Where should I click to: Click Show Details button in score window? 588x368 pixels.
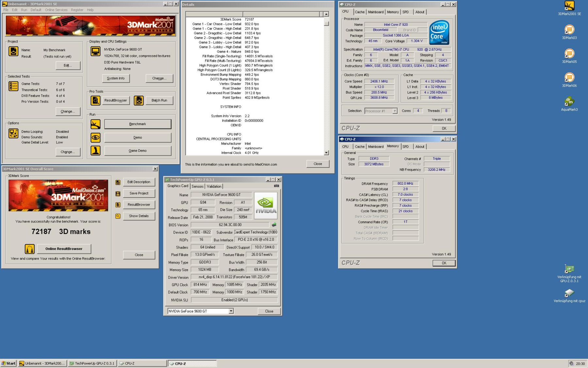tap(139, 216)
